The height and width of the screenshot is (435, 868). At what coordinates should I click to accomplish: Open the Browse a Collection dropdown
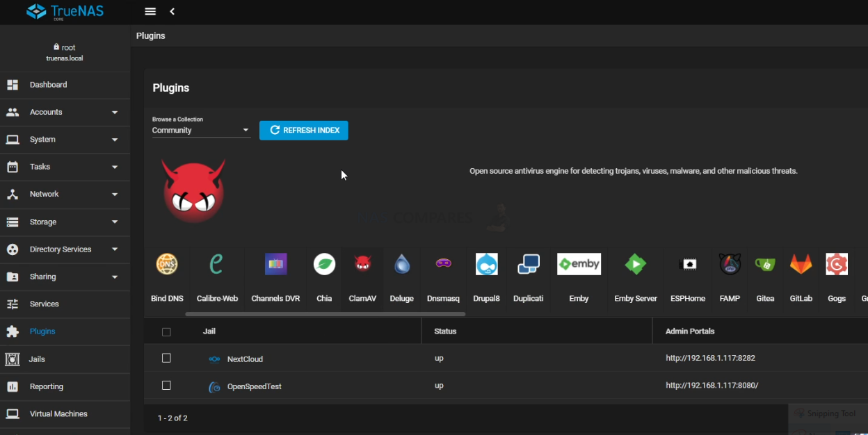tap(201, 130)
